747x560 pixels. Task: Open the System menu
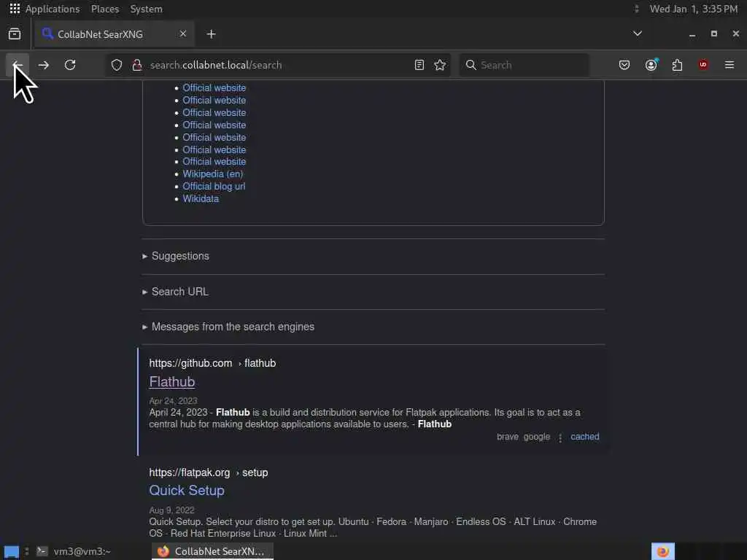pos(146,9)
